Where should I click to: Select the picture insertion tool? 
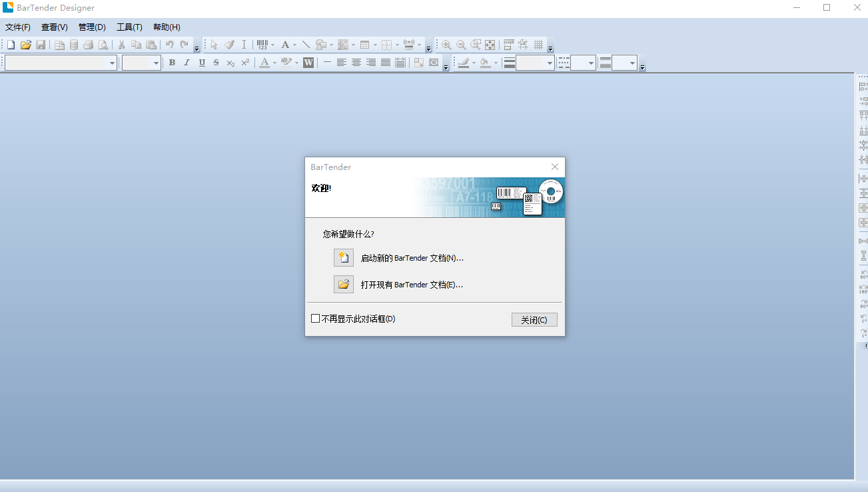pyautogui.click(x=343, y=45)
